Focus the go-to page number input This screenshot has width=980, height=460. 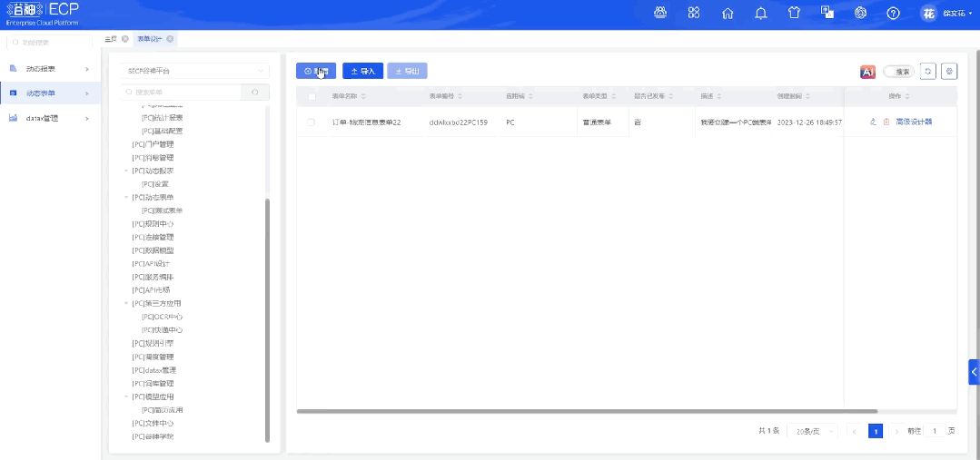pos(935,431)
